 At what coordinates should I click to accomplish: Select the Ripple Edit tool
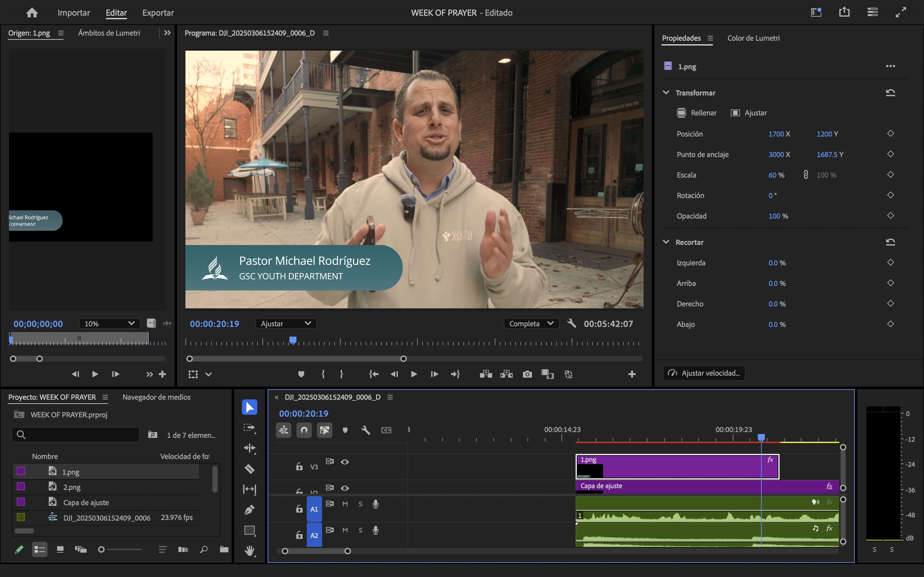[249, 448]
